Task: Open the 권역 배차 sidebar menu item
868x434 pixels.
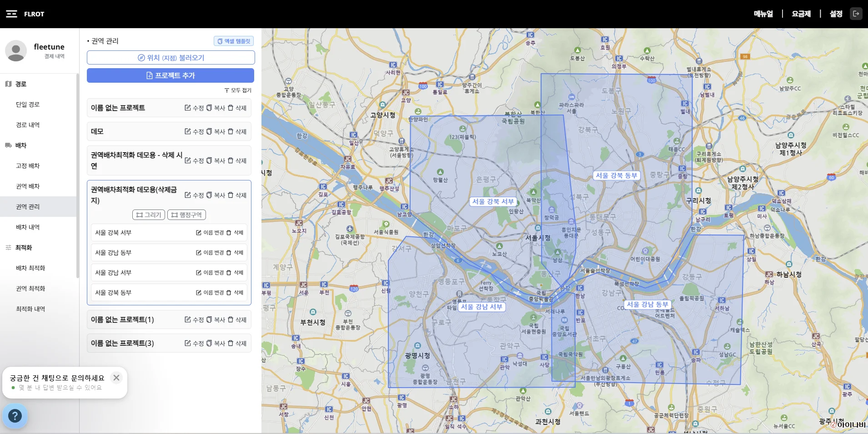Action: click(x=28, y=186)
